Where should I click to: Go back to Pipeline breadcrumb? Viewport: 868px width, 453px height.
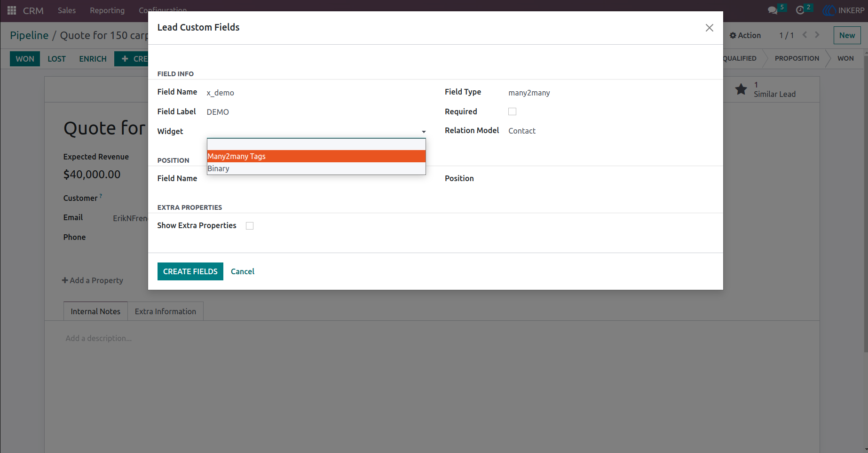click(x=29, y=35)
